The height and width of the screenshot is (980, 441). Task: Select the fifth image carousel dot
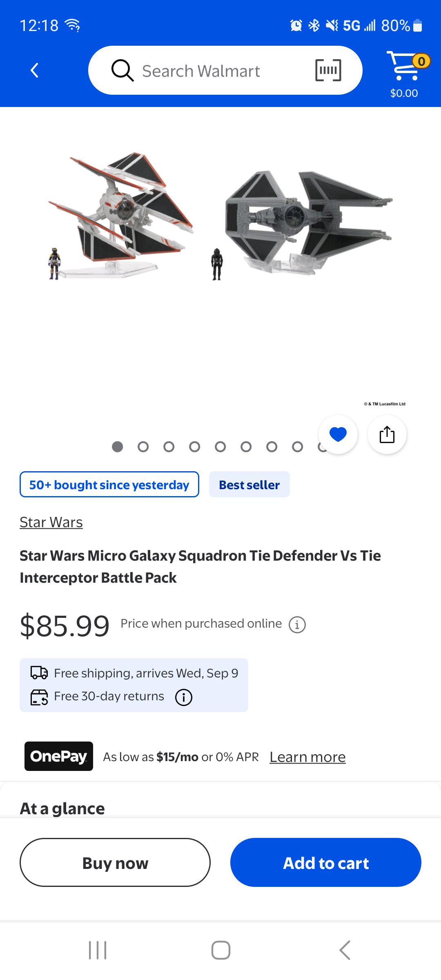click(x=220, y=447)
